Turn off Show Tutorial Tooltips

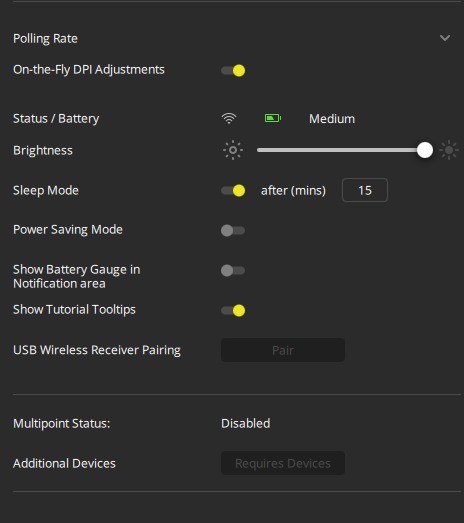[x=233, y=310]
